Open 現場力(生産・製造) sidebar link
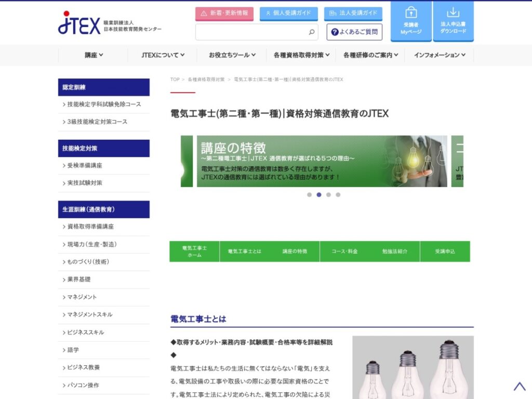Screen dimensions: 532x399 pyautogui.click(x=104, y=244)
